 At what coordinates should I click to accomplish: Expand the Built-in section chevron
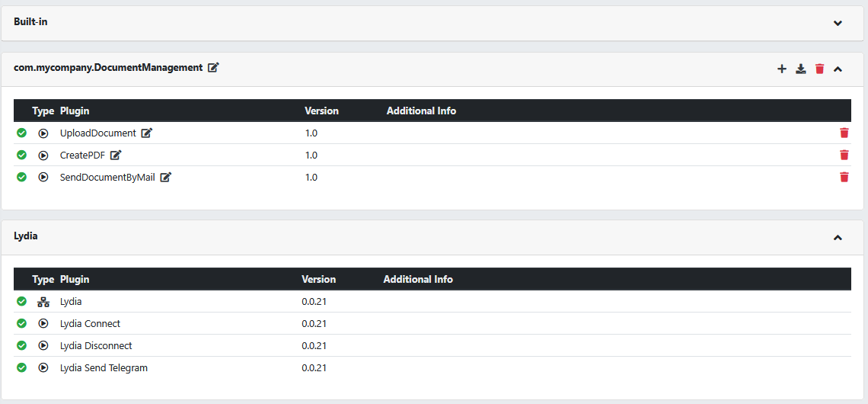(838, 24)
